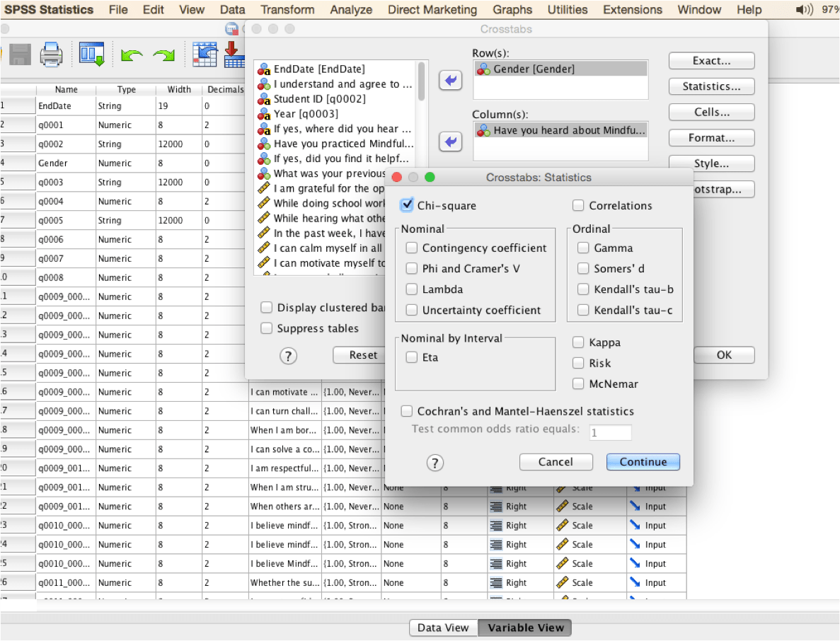Viewport: 840px width, 641px height.
Task: Click the 'Decimals' column header
Action: [226, 89]
